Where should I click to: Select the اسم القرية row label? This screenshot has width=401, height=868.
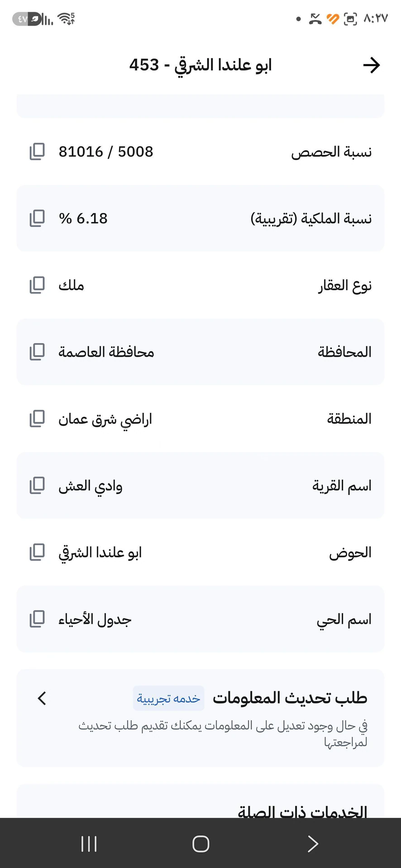pos(342,486)
